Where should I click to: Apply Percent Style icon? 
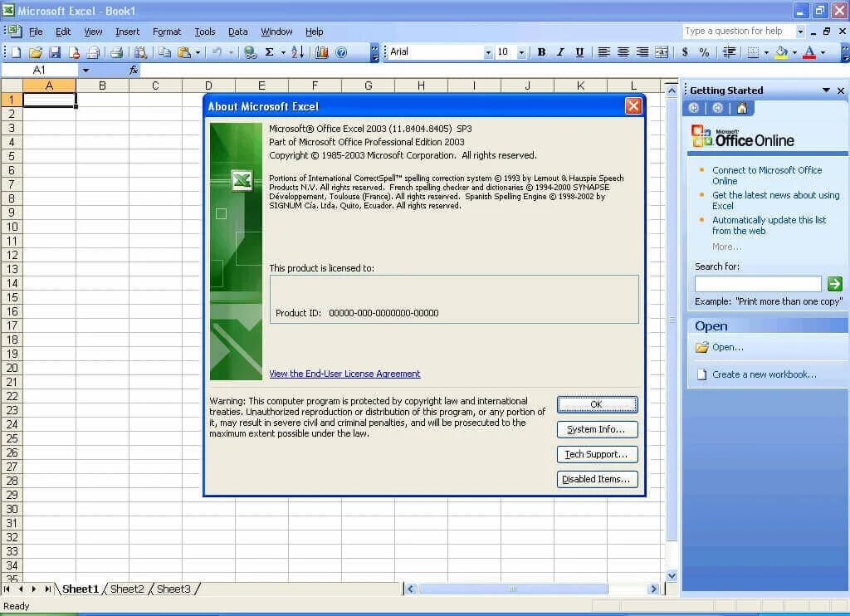[704, 52]
